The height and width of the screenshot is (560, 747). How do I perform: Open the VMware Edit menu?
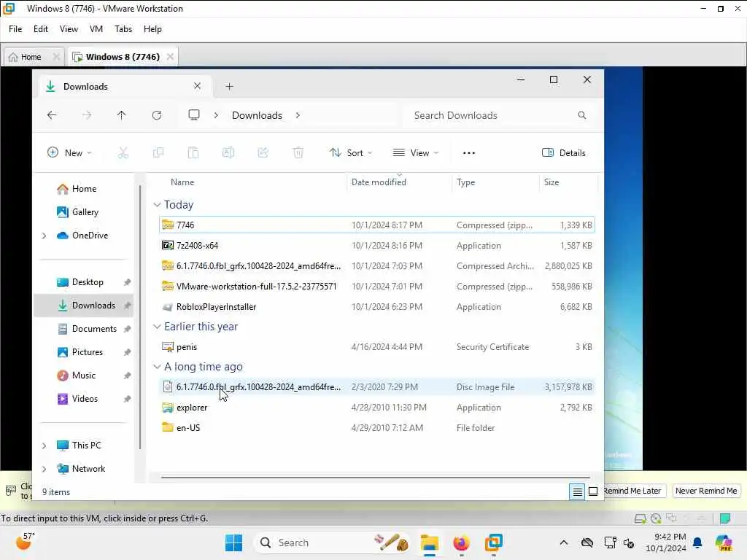[x=41, y=29]
